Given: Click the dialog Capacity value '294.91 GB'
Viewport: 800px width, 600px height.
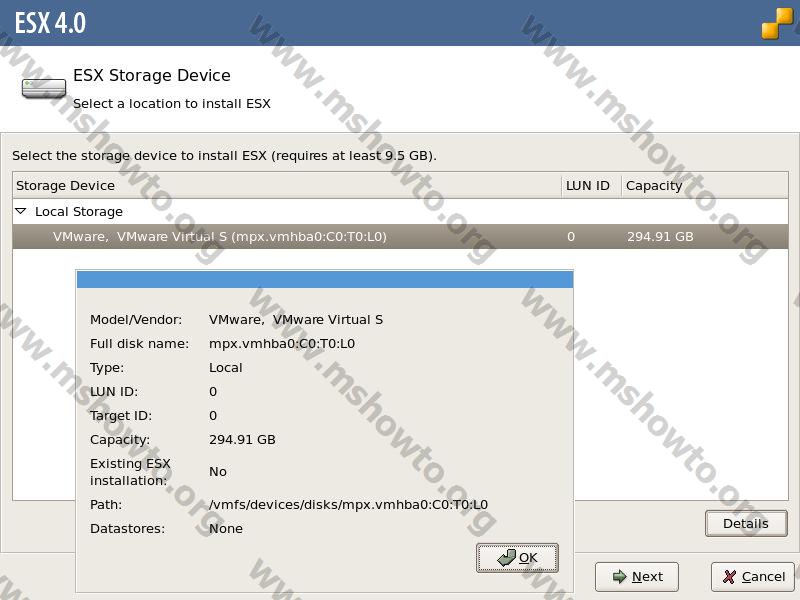Looking at the screenshot, I should 242,440.
